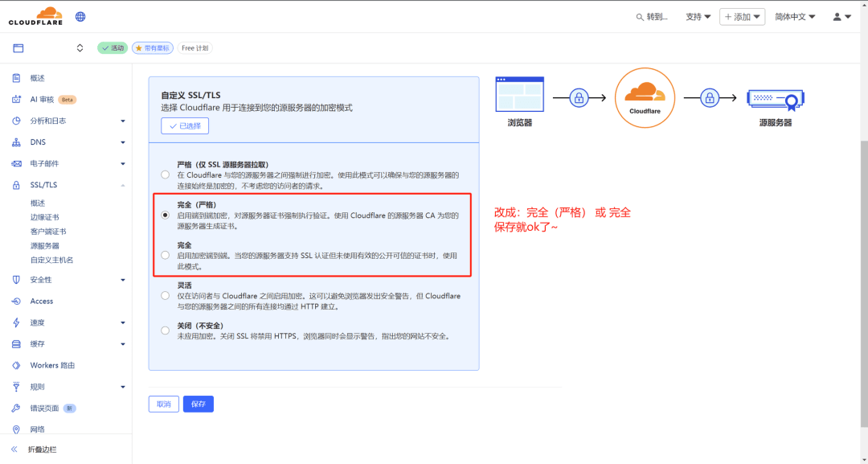Open the domain switcher up-down arrows

[80, 48]
